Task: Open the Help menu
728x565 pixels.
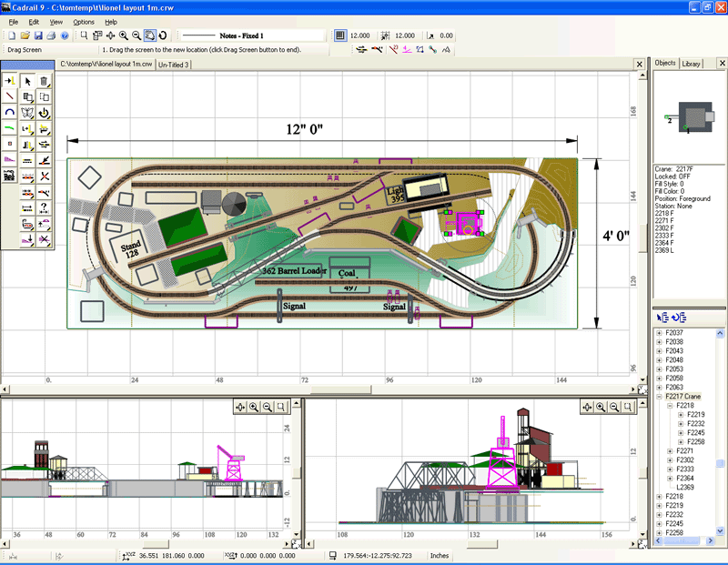Action: (x=111, y=22)
